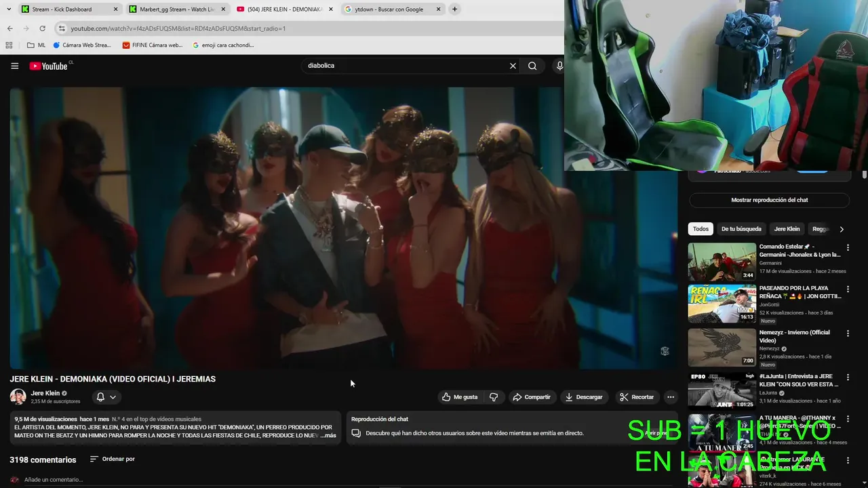Image resolution: width=868 pixels, height=488 pixels.
Task: Expand notification options chevron
Action: [x=113, y=397]
